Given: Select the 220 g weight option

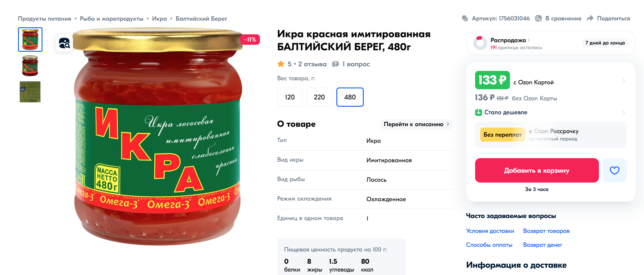Looking at the screenshot, I should [319, 97].
